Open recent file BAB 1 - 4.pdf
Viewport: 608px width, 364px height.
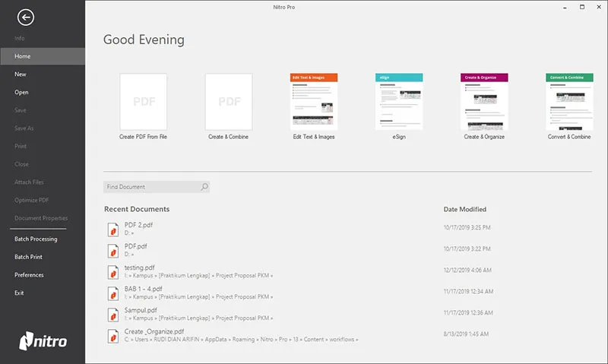(141, 289)
